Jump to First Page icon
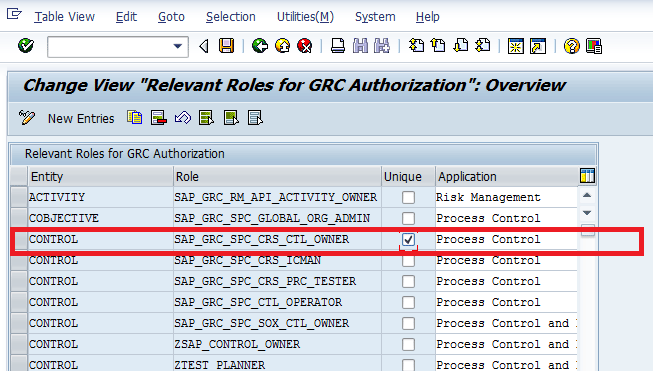This screenshot has width=653, height=371. (416, 45)
